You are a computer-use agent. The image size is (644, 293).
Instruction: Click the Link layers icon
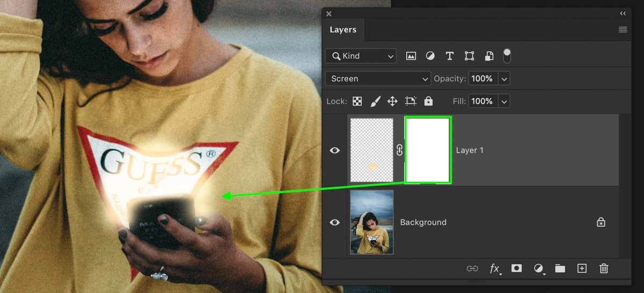tap(472, 268)
